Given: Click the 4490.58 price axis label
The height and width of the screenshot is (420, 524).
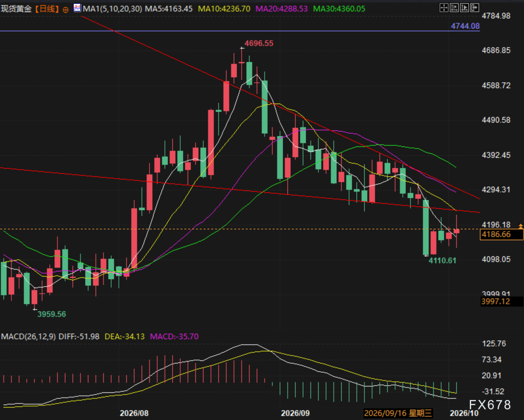Looking at the screenshot, I should tap(496, 120).
